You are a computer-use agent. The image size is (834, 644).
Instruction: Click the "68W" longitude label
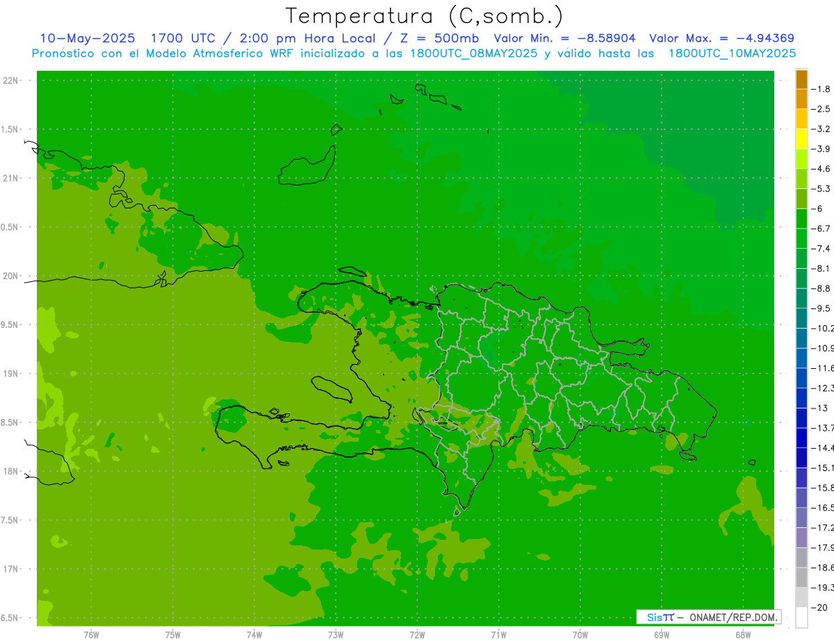point(743,635)
